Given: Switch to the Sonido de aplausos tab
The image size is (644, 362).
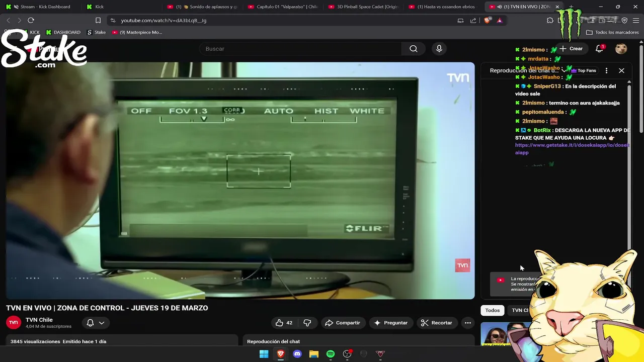Looking at the screenshot, I should [204, 7].
